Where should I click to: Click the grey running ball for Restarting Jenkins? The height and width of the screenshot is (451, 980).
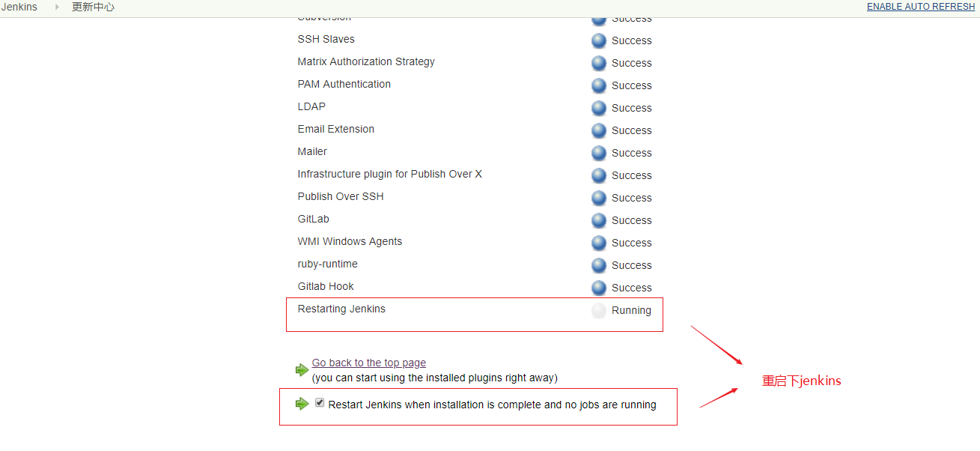pos(599,310)
